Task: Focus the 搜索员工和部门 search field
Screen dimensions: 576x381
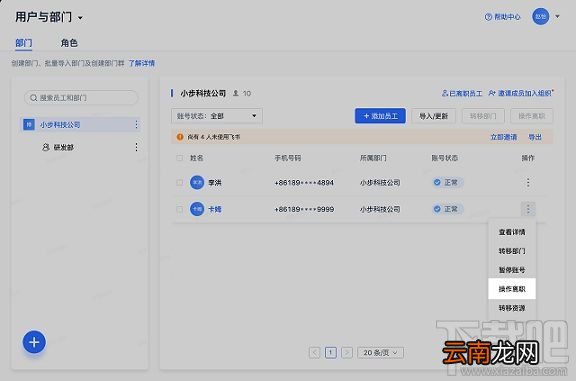Action: (x=81, y=98)
